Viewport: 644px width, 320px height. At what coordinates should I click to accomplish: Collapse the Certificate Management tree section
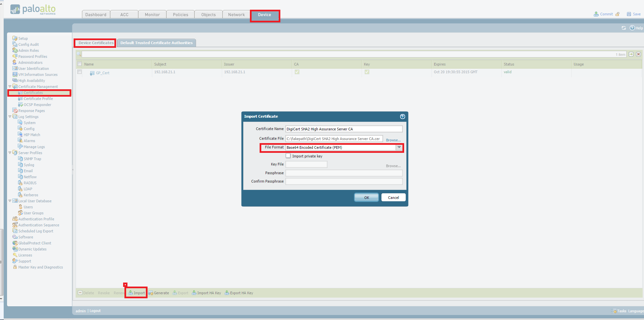(x=10, y=86)
